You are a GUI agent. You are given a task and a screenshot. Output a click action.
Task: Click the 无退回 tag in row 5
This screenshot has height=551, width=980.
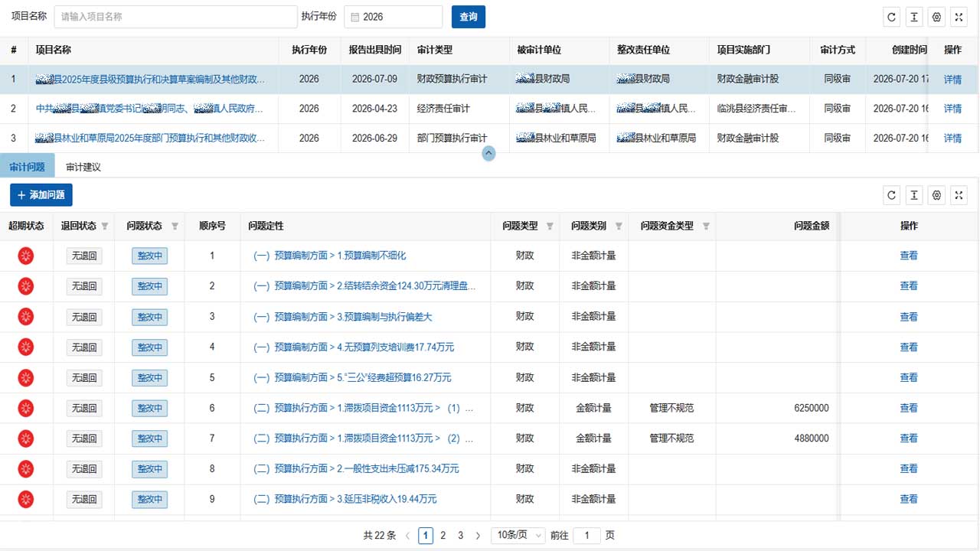[x=84, y=377]
